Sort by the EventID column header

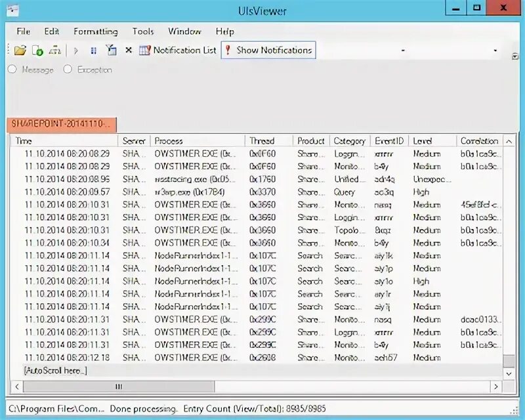point(389,140)
